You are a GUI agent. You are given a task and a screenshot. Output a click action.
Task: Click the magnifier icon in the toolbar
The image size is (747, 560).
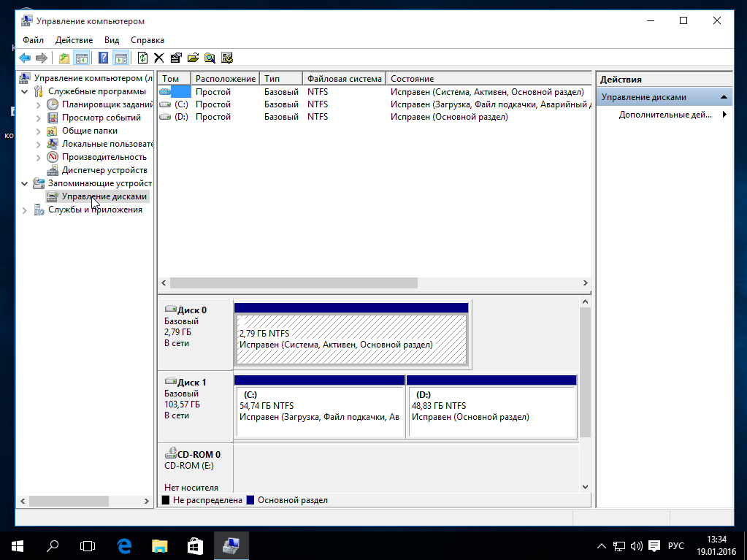210,58
